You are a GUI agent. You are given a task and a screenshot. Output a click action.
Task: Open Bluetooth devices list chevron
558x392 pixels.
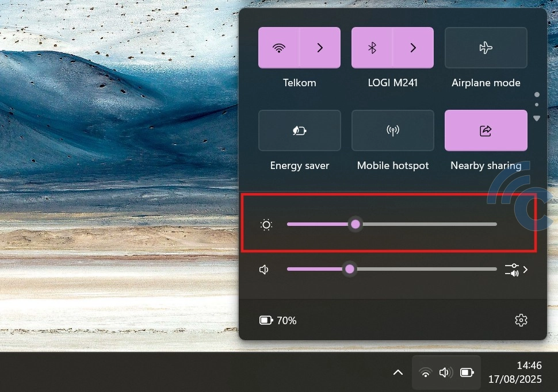tap(413, 48)
